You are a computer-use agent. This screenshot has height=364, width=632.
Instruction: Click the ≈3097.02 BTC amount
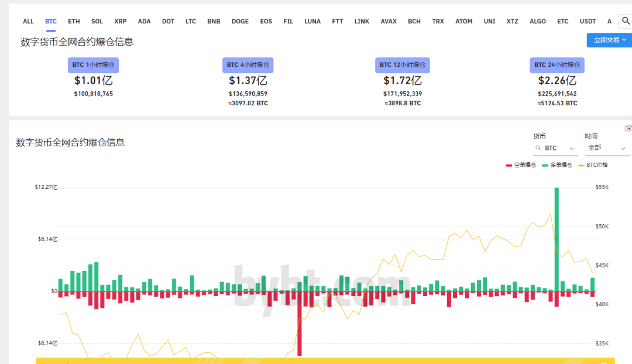coord(248,103)
